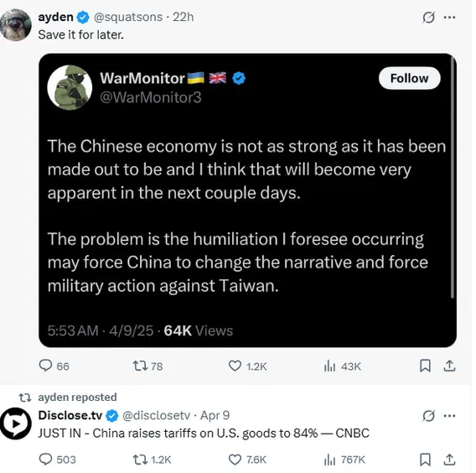
Task: Bookmark ayden's Save it for later post
Action: pos(425,366)
